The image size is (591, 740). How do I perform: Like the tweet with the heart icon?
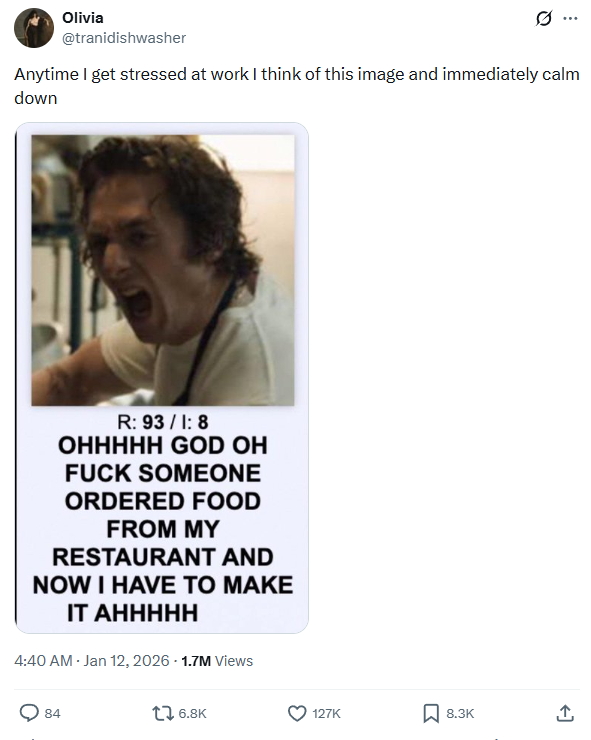[297, 713]
